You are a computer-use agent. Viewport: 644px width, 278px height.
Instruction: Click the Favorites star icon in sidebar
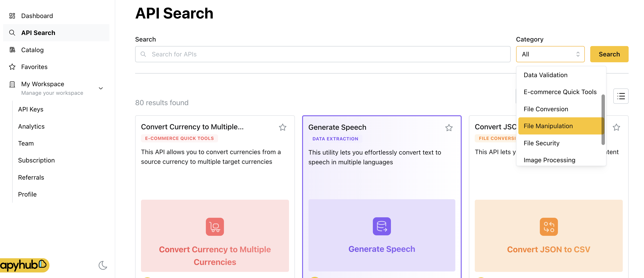coord(12,67)
